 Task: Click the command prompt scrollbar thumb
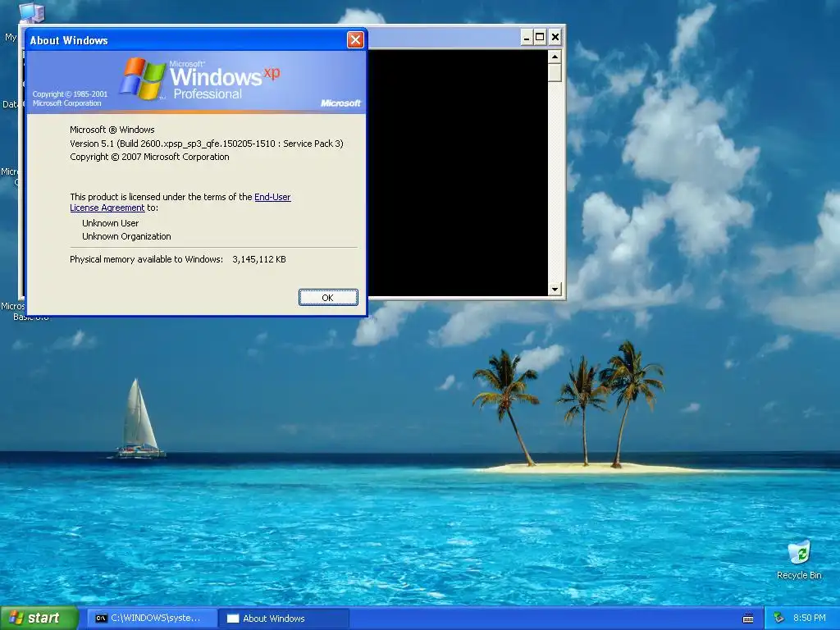tap(555, 73)
